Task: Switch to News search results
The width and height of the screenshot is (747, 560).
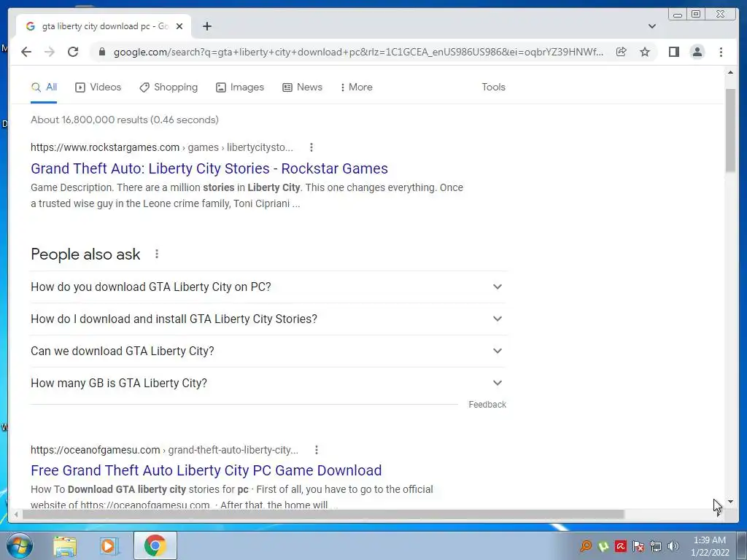Action: click(303, 87)
